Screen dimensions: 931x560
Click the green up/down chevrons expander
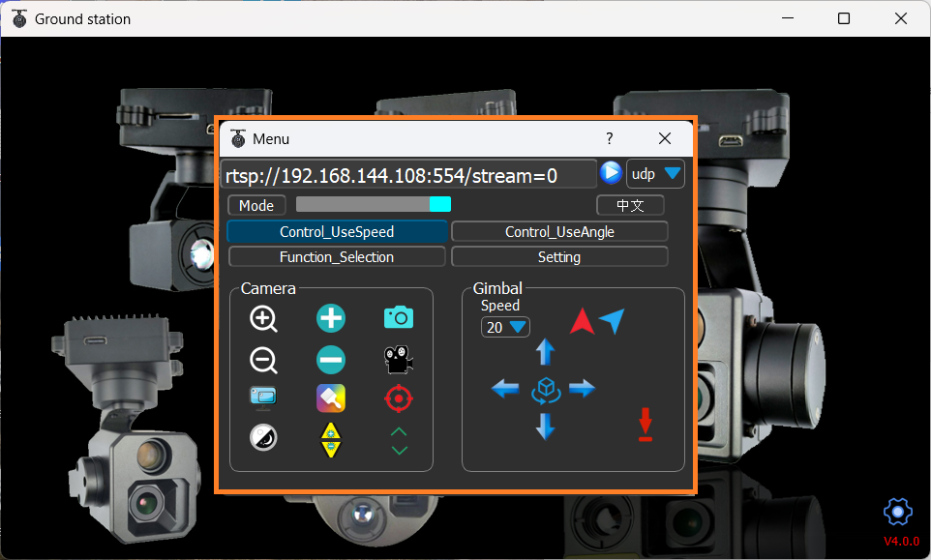pyautogui.click(x=399, y=441)
